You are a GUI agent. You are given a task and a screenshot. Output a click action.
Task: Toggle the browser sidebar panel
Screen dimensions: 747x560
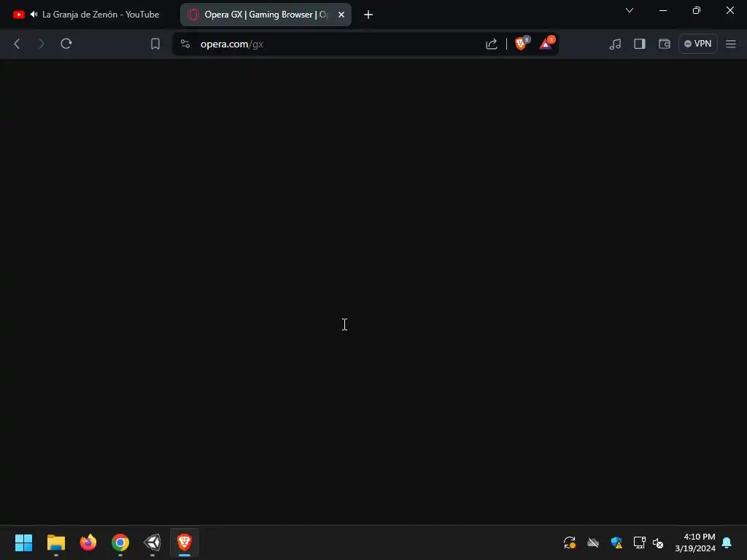(640, 44)
